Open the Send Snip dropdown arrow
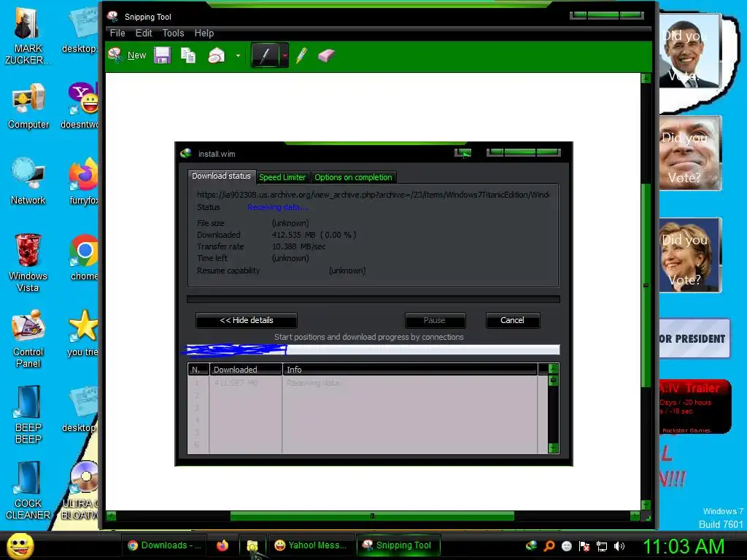This screenshot has width=747, height=560. point(238,55)
